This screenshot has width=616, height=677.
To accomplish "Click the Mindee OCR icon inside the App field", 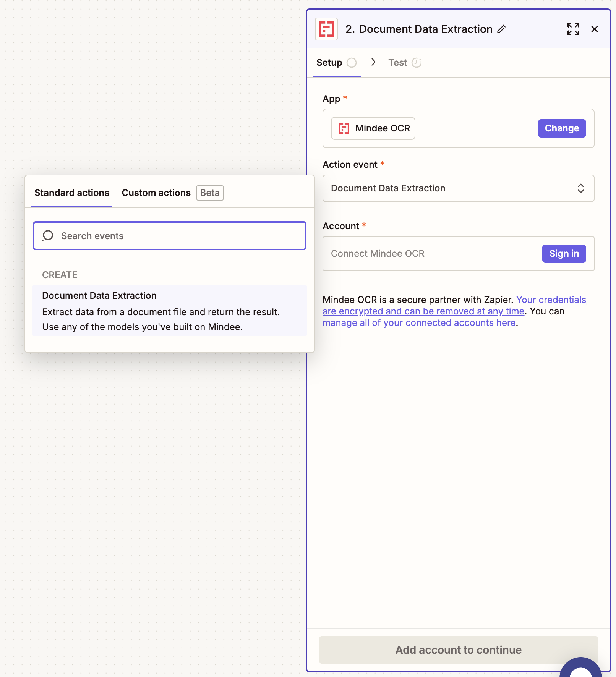I will (x=344, y=128).
